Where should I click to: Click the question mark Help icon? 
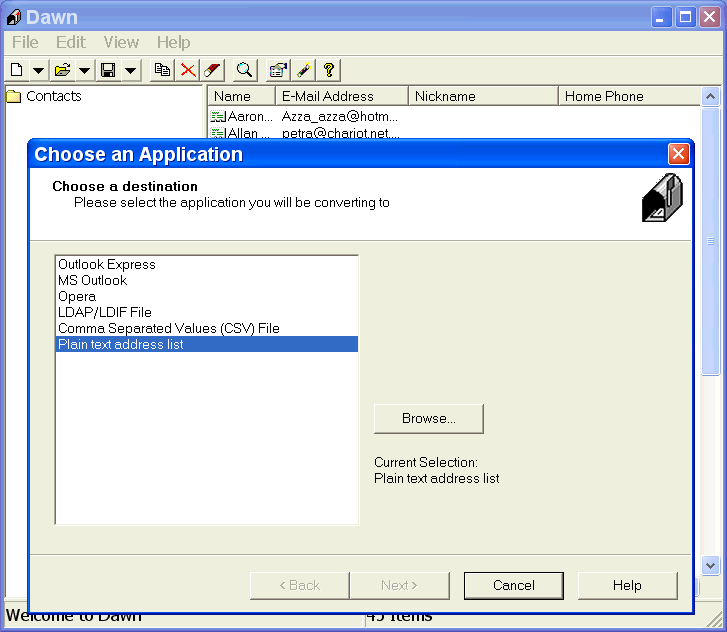(329, 70)
